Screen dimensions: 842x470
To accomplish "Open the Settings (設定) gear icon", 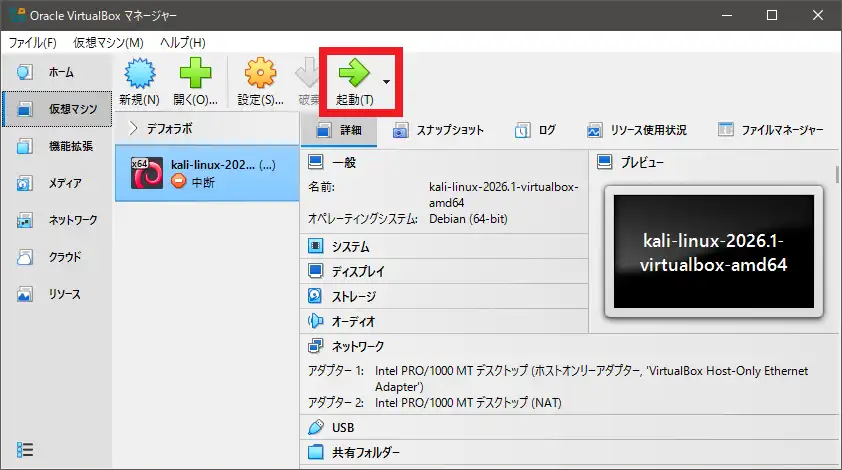I will [260, 73].
